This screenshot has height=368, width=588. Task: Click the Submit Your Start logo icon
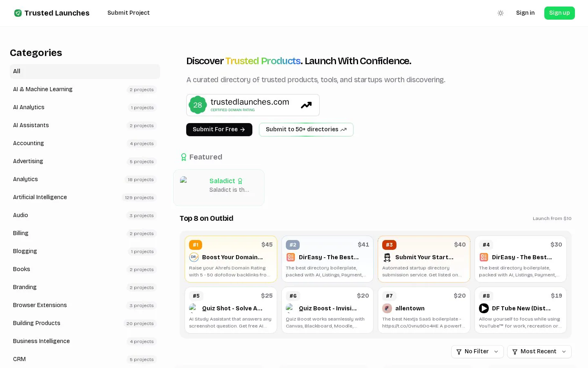coord(387,257)
